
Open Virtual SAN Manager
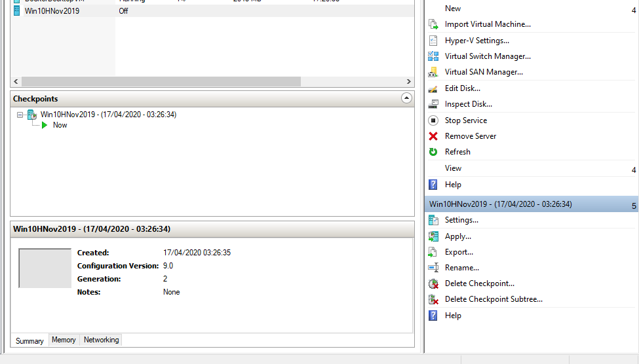click(x=484, y=72)
